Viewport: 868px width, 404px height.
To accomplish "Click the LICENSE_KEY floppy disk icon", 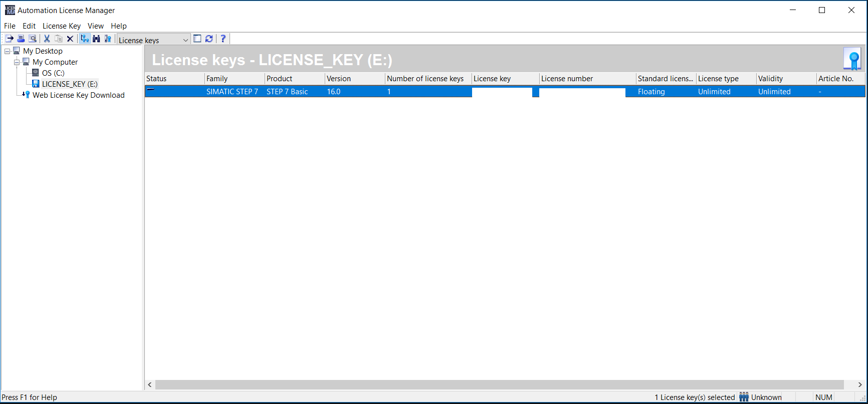I will point(36,84).
